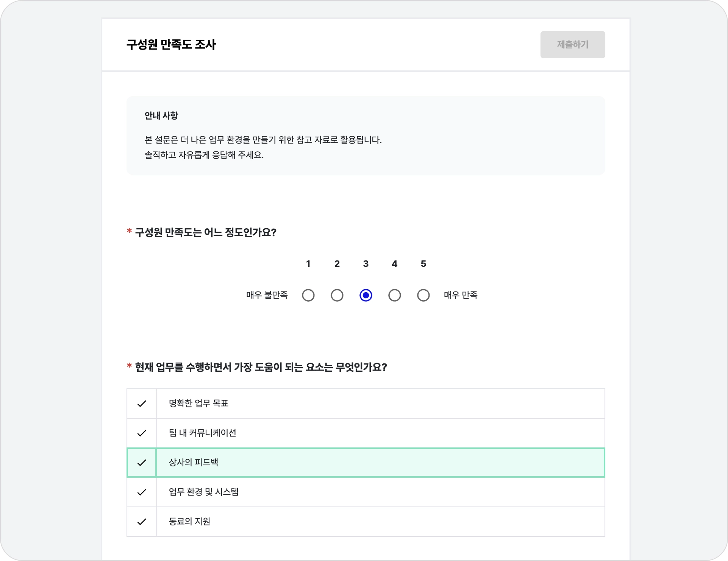Select the 명확한 업무 목표 option row

tap(380, 404)
